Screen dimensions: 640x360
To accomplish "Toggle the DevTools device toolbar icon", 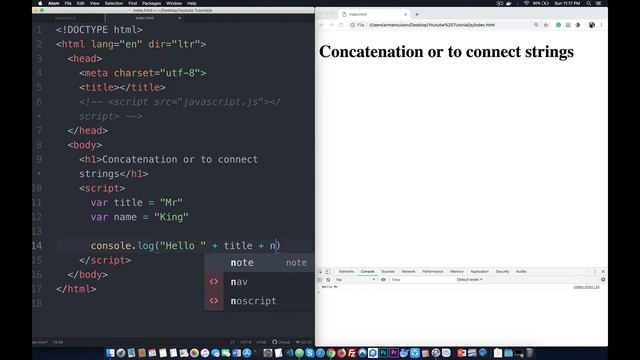I will coord(328,271).
